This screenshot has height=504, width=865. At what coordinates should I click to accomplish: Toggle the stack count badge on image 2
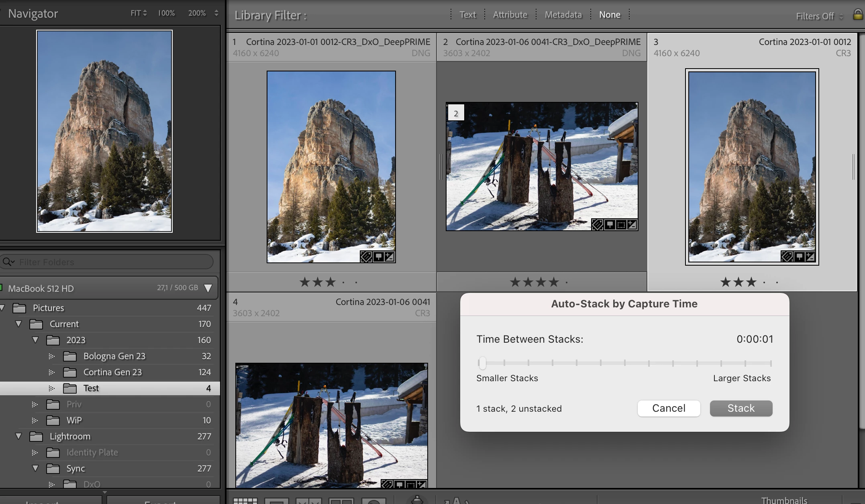click(x=456, y=113)
